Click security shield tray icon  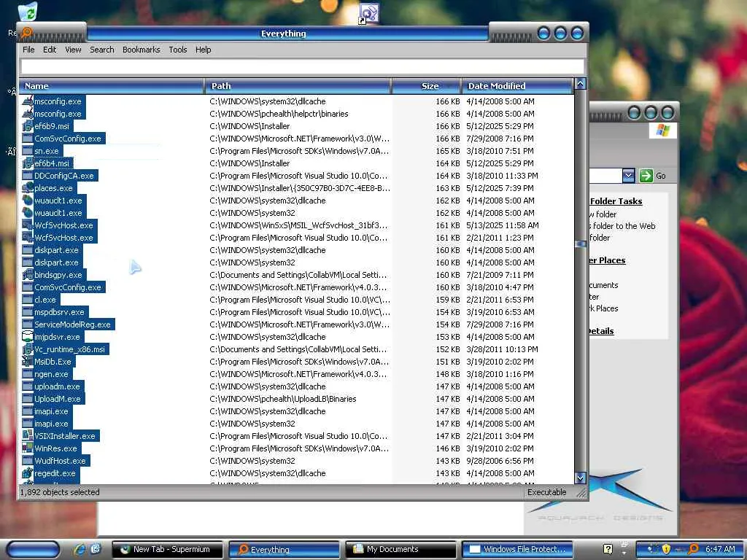click(x=666, y=549)
